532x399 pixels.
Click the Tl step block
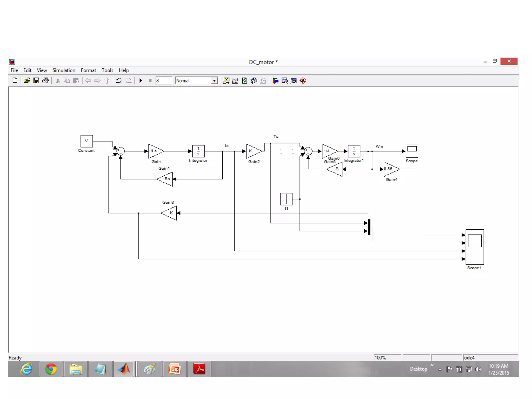[x=286, y=199]
